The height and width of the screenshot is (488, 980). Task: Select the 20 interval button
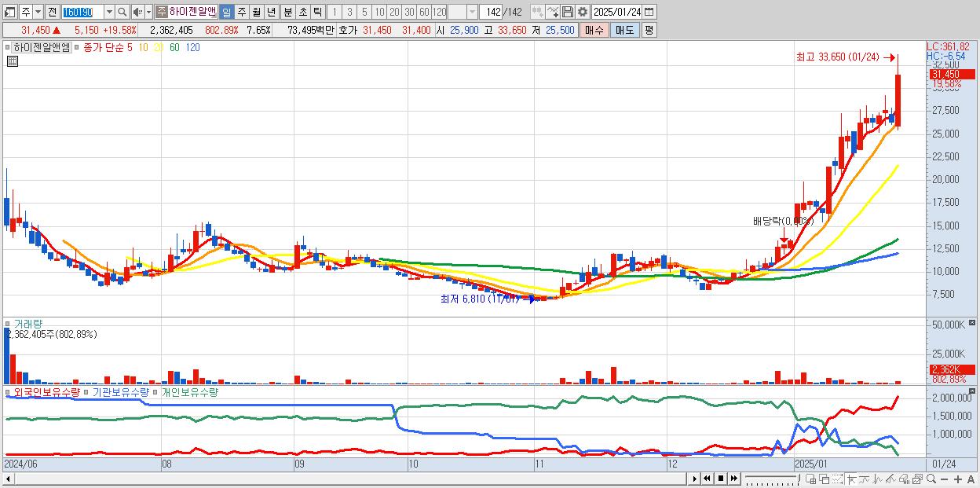394,13
